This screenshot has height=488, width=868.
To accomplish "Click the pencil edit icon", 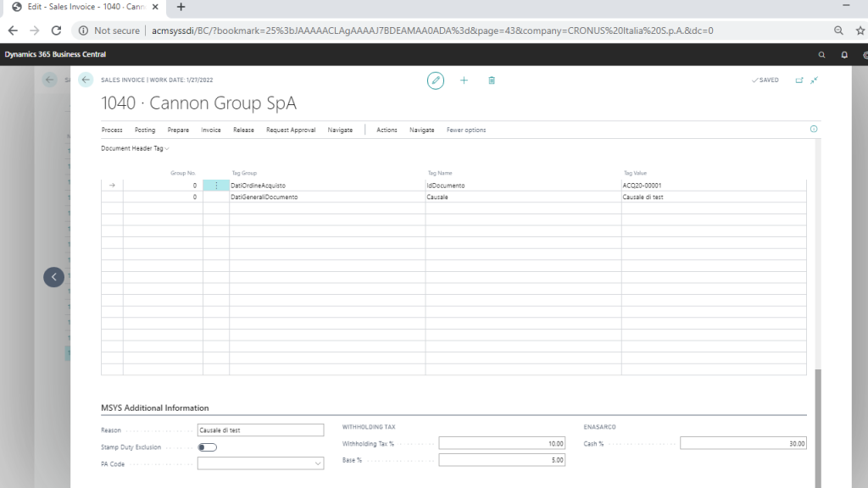I will pyautogui.click(x=435, y=80).
